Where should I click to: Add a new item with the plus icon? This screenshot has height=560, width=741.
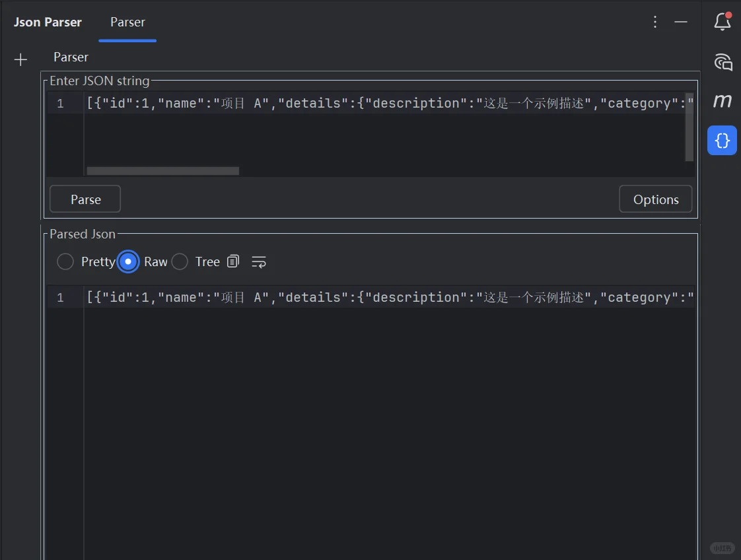tap(20, 59)
